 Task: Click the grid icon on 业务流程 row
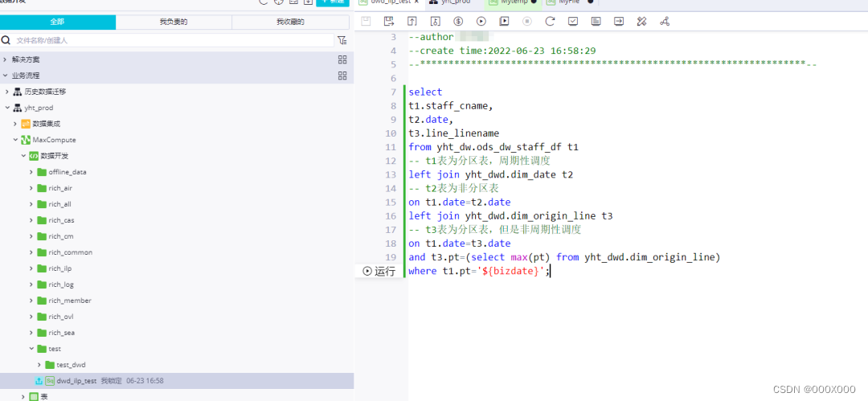tap(342, 76)
